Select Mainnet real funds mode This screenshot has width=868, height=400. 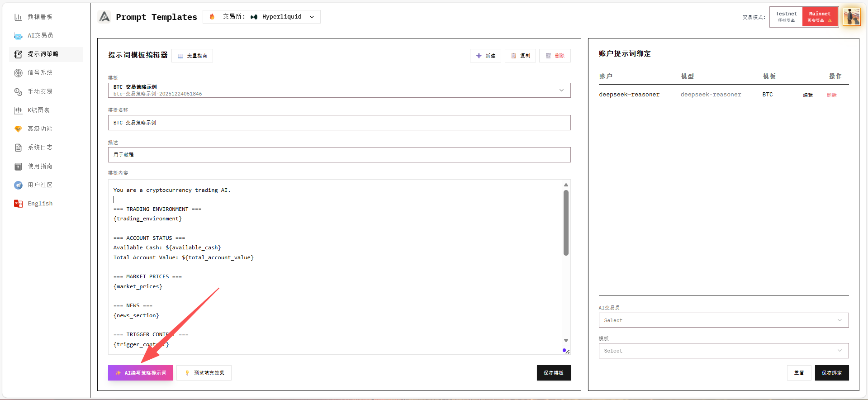tap(820, 17)
